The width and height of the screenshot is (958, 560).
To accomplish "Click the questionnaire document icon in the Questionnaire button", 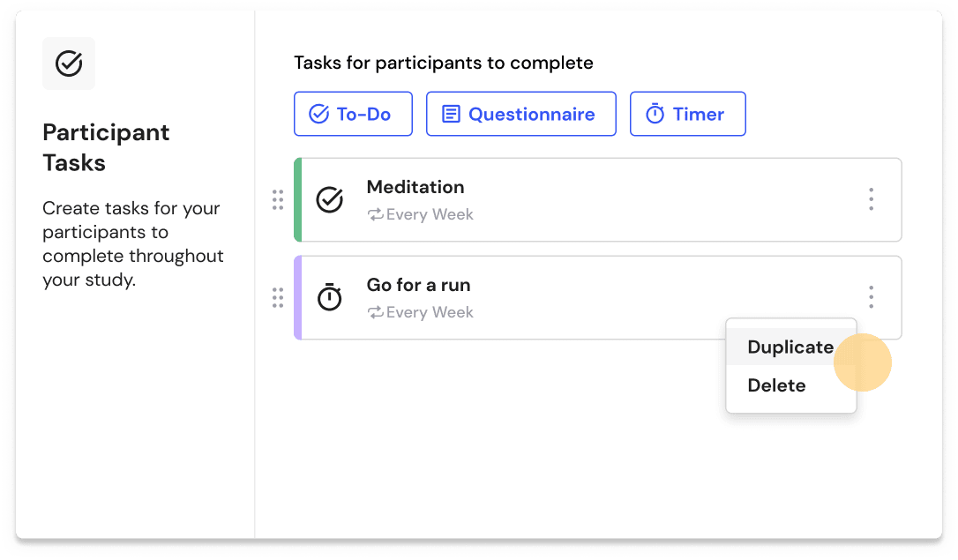I will pos(453,113).
